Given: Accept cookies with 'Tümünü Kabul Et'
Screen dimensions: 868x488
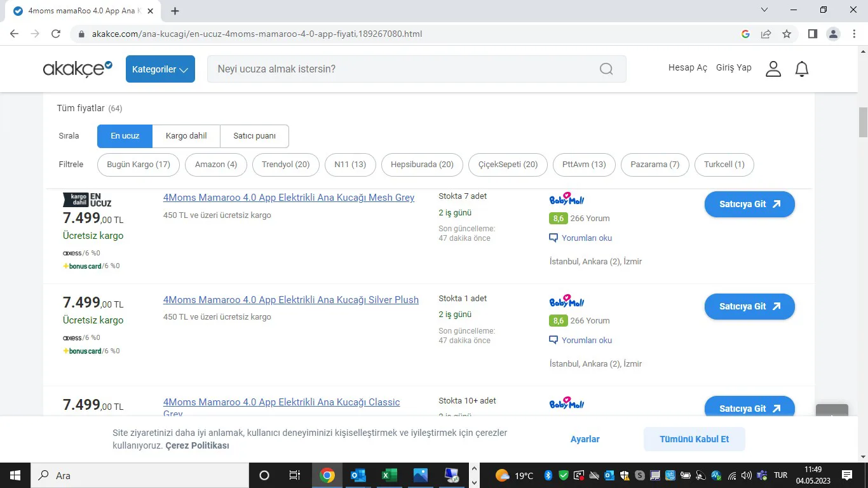Looking at the screenshot, I should (x=695, y=439).
